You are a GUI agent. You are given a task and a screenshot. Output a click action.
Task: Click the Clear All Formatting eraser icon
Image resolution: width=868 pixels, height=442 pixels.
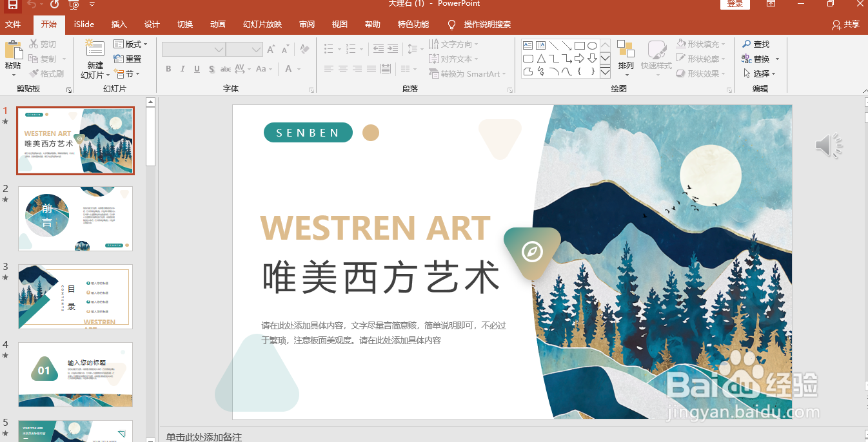[x=304, y=50]
